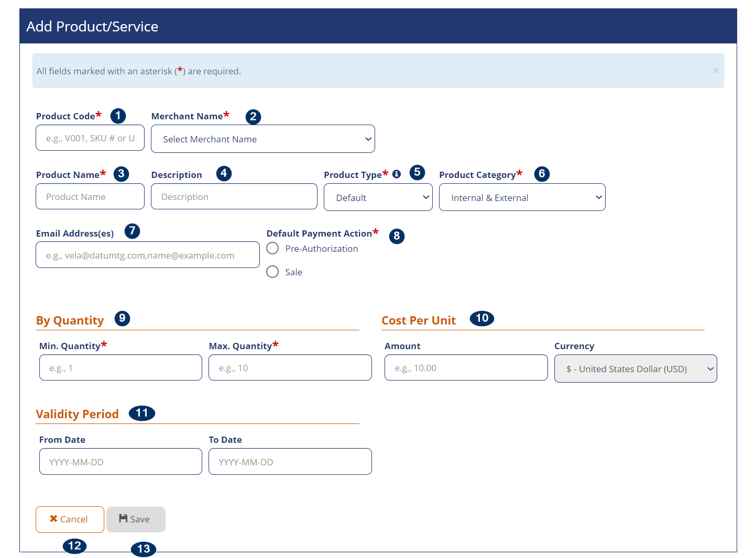Open the Select Merchant Name dropdown

pyautogui.click(x=262, y=139)
